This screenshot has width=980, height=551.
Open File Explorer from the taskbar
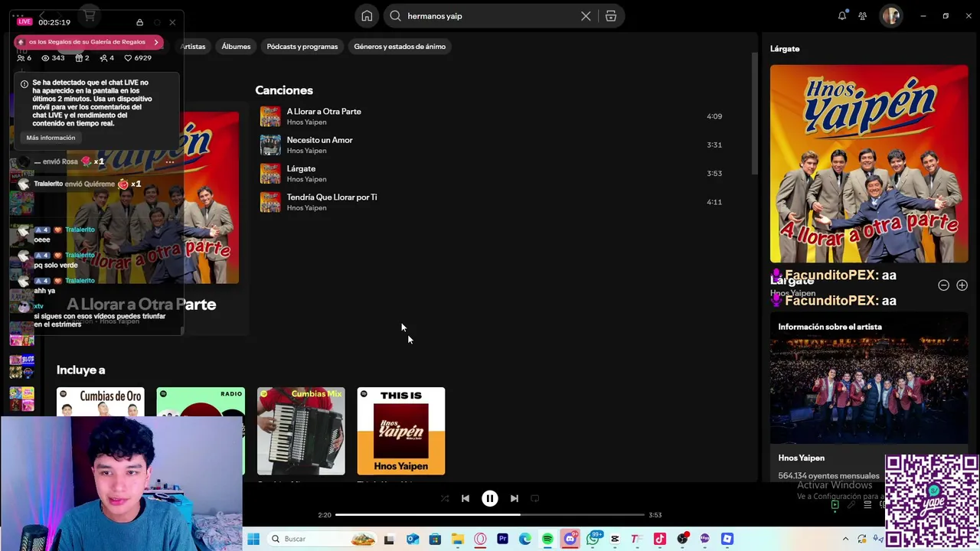tap(457, 539)
